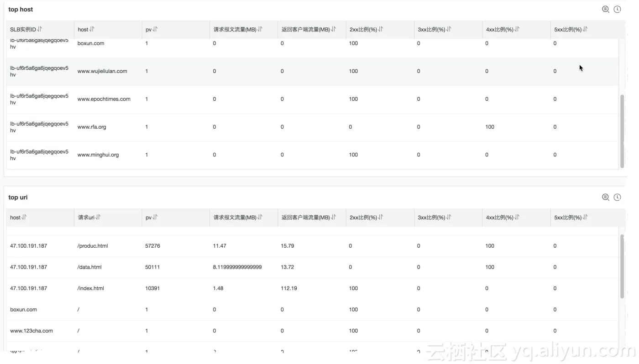Open the top uri panel search/detail icon

point(606,197)
